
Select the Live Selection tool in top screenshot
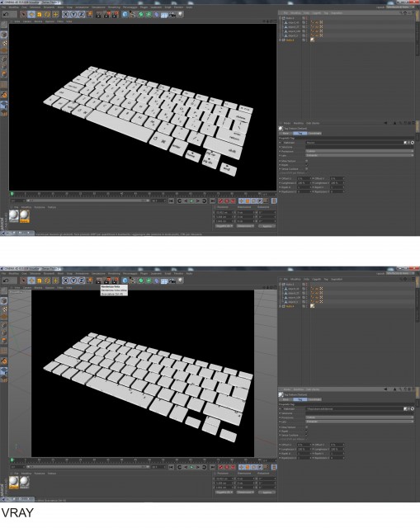click(23, 14)
